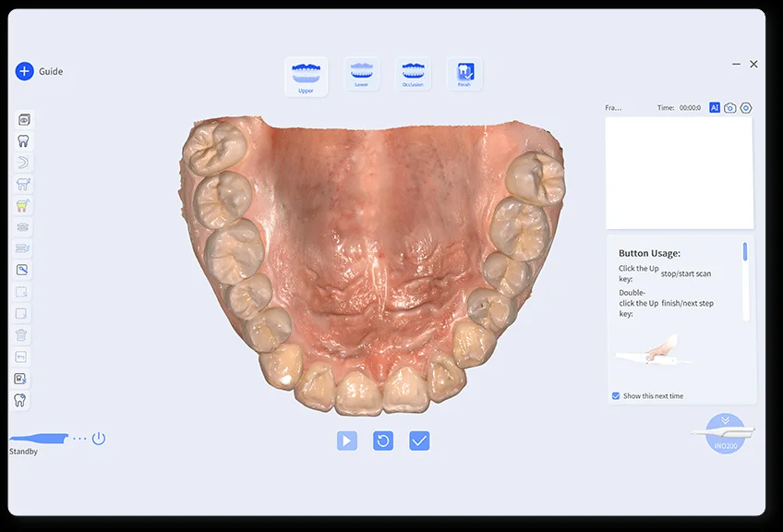Toggle the AI mode button
The height and width of the screenshot is (532, 783).
tap(715, 107)
